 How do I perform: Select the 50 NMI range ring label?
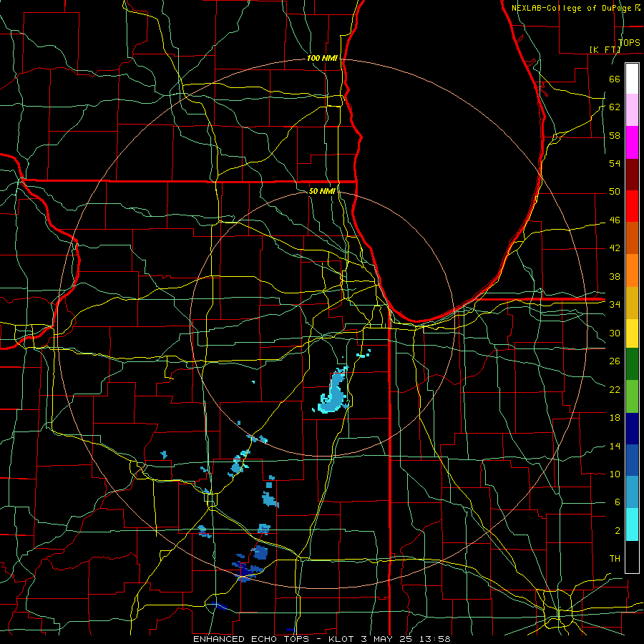321,191
